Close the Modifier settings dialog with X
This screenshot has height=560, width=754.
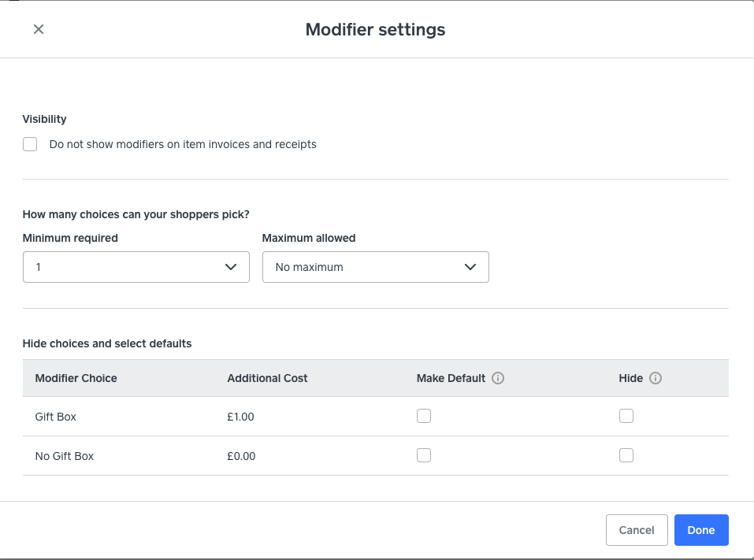tap(39, 29)
